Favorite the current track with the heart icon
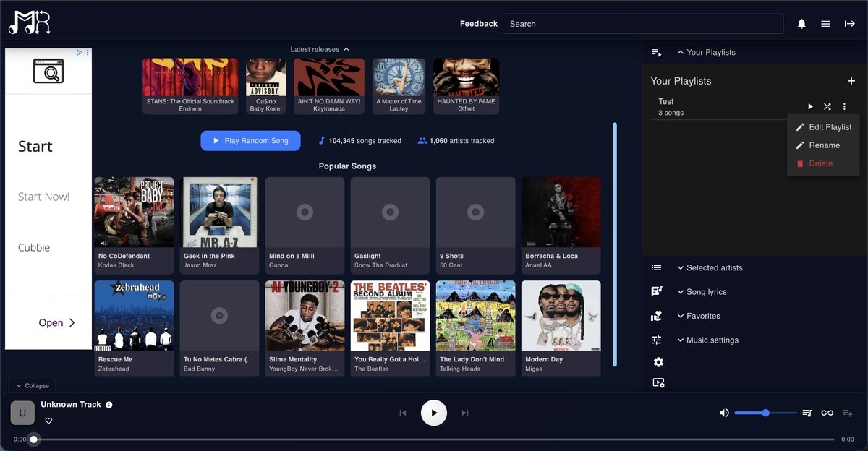Viewport: 868px width, 451px height. click(49, 421)
